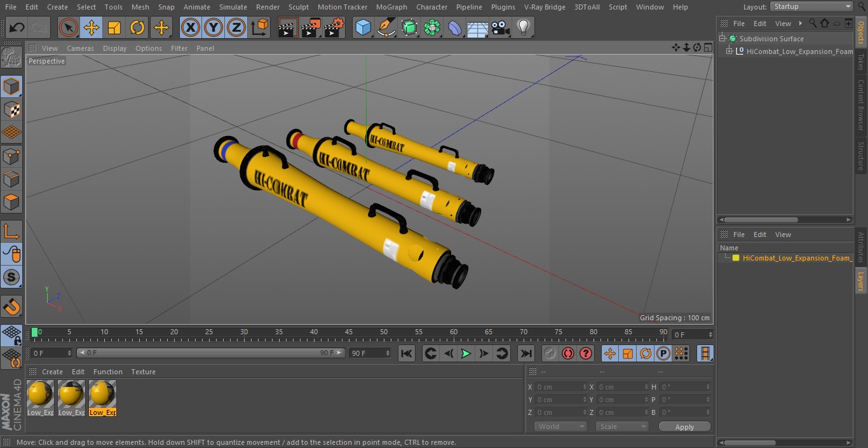Screen dimensions: 868x448
Task: Click the end frame 90 F field
Action: tap(370, 353)
